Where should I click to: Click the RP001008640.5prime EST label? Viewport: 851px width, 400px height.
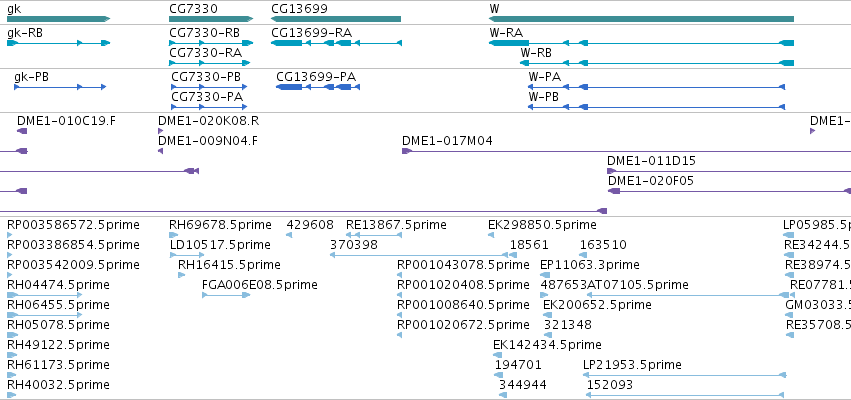[463, 305]
